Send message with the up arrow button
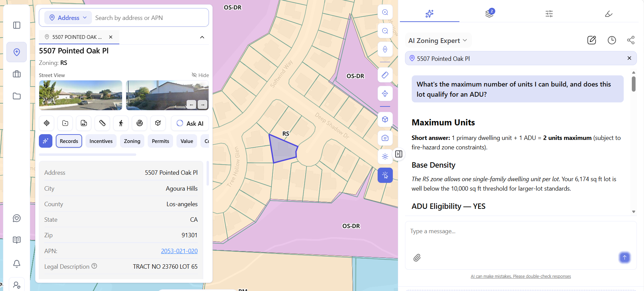644x291 pixels. pyautogui.click(x=624, y=258)
